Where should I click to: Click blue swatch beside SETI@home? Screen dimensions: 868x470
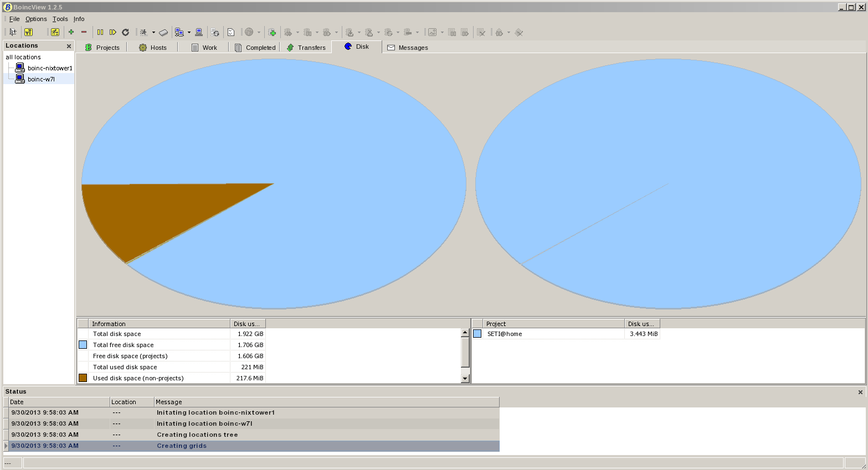(477, 333)
